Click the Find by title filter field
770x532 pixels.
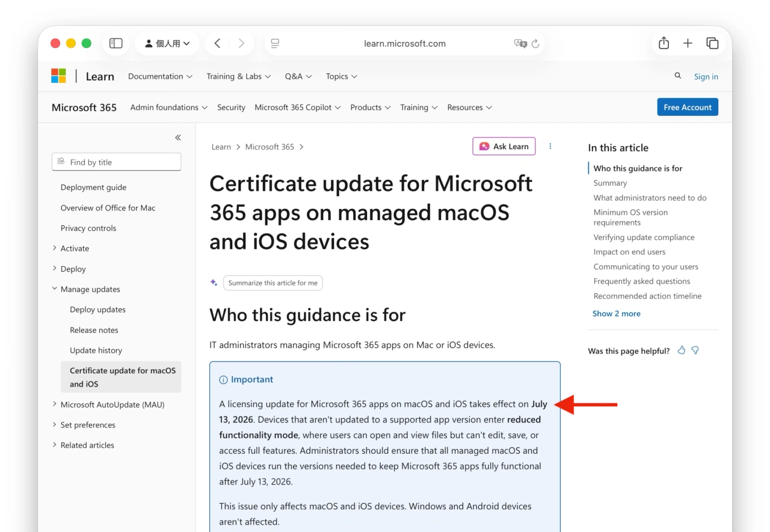116,162
